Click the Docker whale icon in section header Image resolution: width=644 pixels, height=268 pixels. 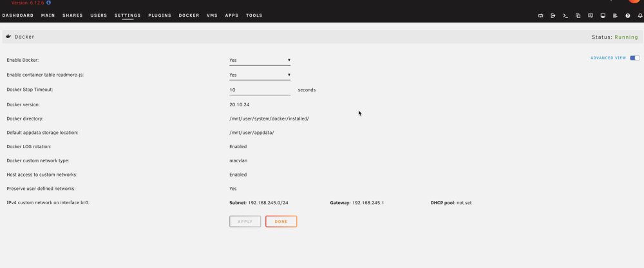pyautogui.click(x=8, y=37)
